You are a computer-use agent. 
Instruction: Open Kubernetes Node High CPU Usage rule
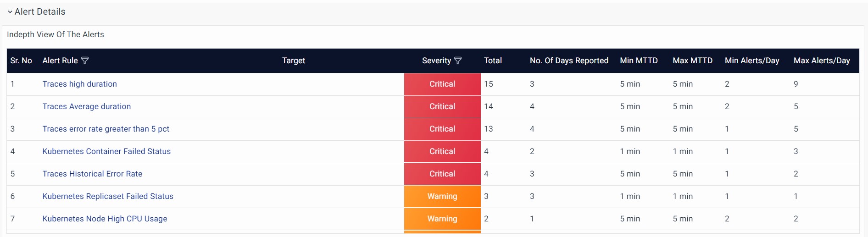click(x=105, y=219)
